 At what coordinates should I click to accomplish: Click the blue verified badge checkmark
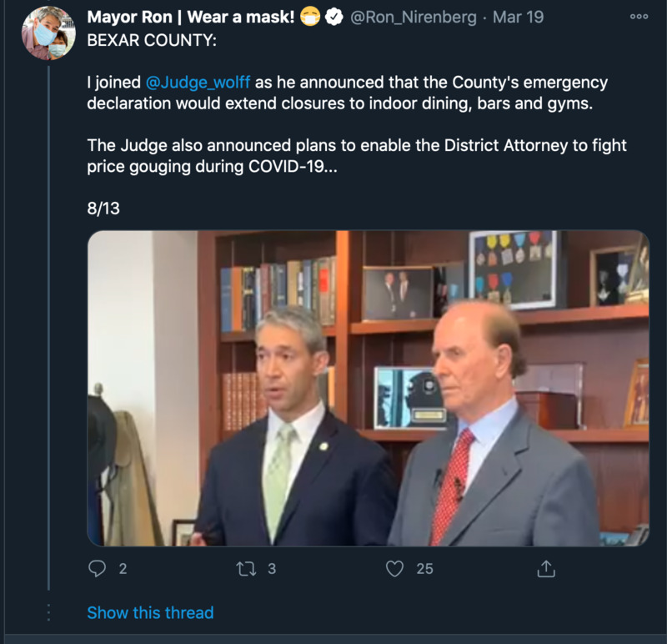(334, 18)
